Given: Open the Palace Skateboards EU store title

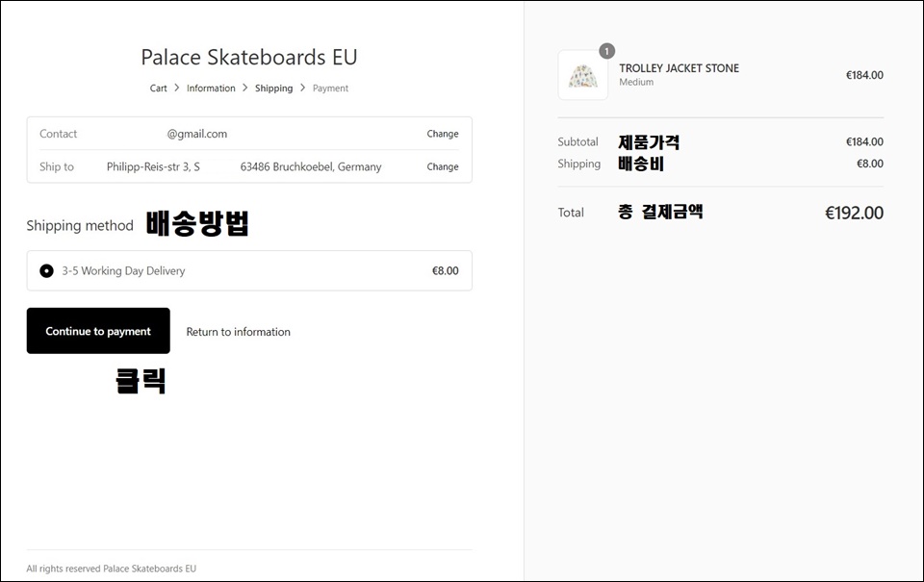Looking at the screenshot, I should coord(248,57).
